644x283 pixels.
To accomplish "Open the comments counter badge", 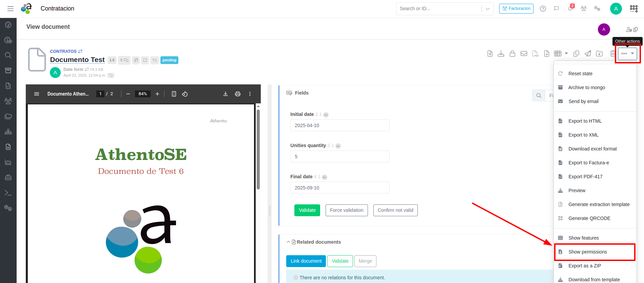I will [124, 60].
